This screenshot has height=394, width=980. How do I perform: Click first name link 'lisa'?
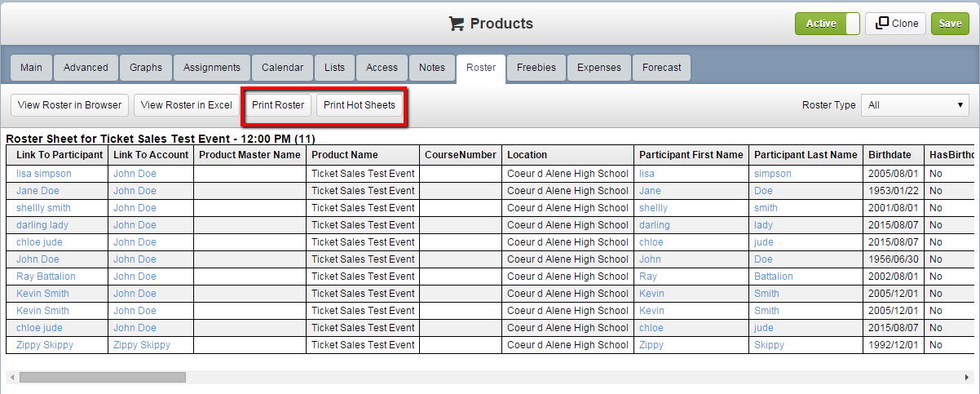point(647,174)
